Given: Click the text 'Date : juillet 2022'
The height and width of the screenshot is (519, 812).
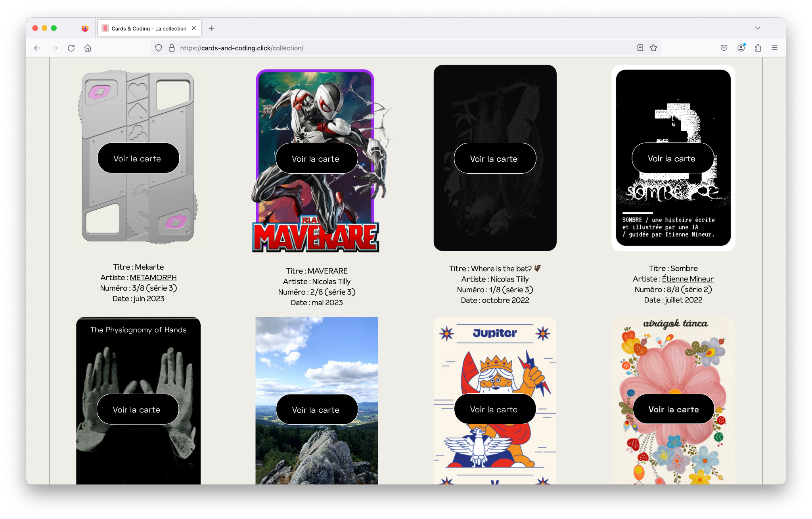Looking at the screenshot, I should point(673,300).
